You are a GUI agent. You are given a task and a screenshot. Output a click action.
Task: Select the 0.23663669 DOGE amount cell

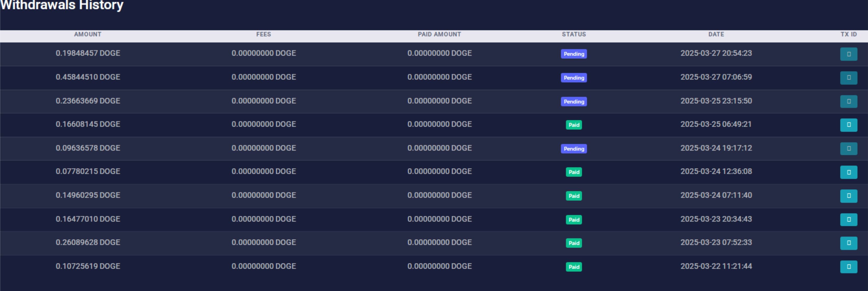click(88, 101)
